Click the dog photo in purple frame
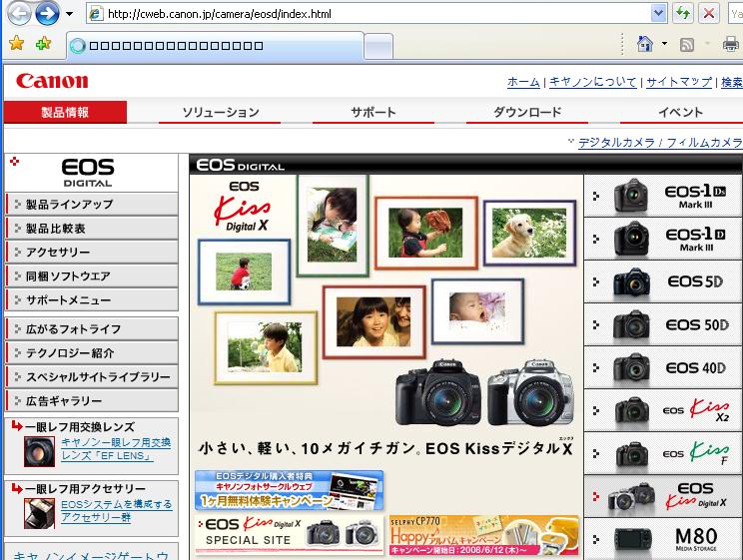 529,233
